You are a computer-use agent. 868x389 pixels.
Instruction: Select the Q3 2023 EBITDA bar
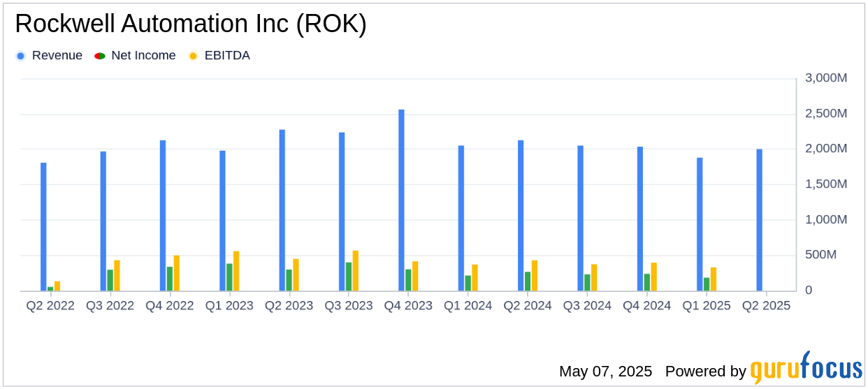pyautogui.click(x=356, y=270)
